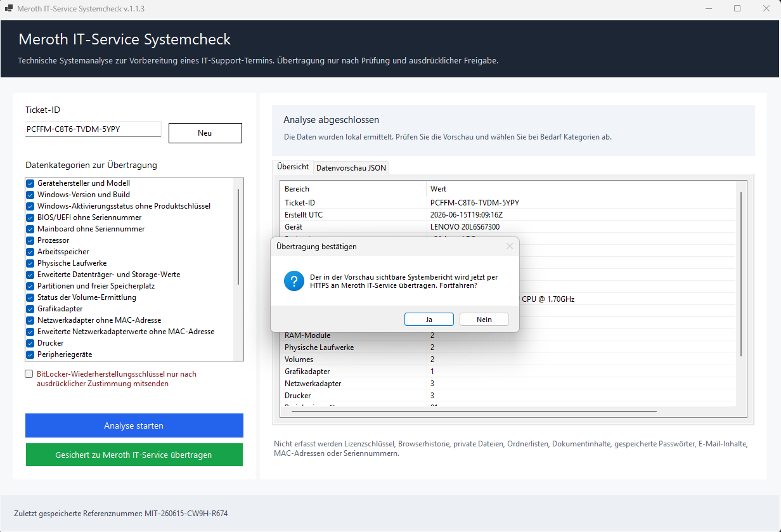Select the RAM-Module row
The image size is (781, 532).
(x=508, y=335)
